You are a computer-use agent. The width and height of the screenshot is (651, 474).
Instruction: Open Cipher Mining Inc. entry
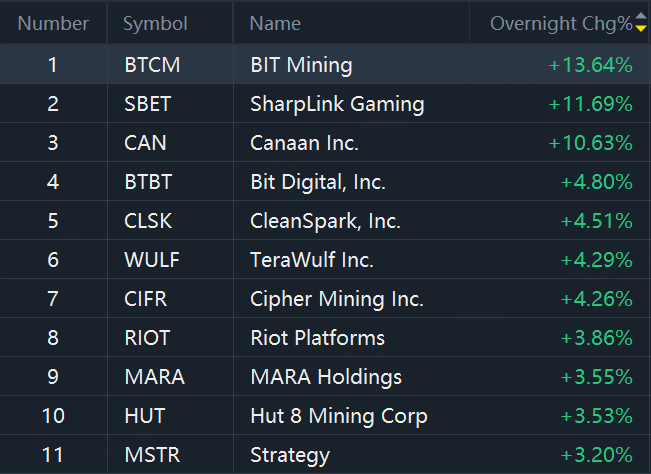click(326, 299)
